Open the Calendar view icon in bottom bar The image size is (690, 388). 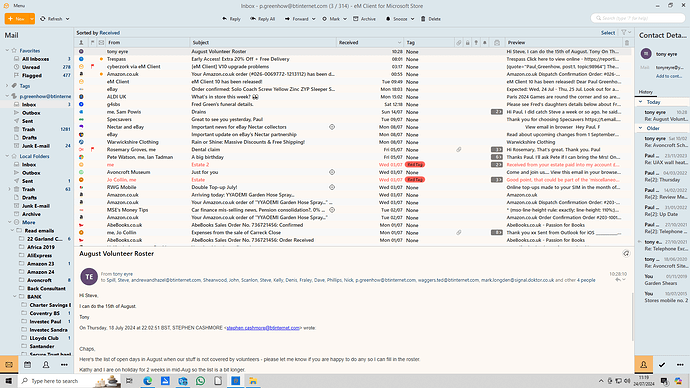pyautogui.click(x=27, y=365)
